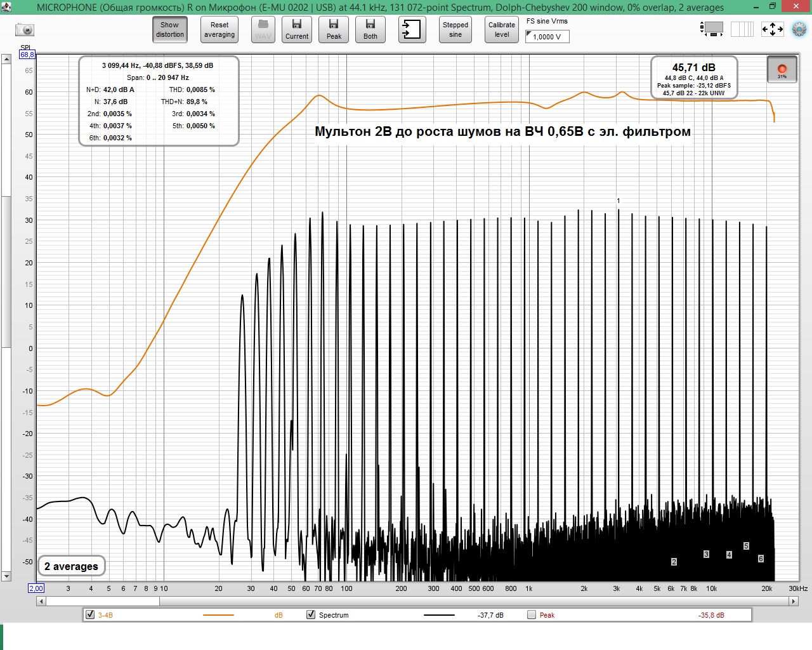Click harmonic marker 3 on the graph

(706, 554)
